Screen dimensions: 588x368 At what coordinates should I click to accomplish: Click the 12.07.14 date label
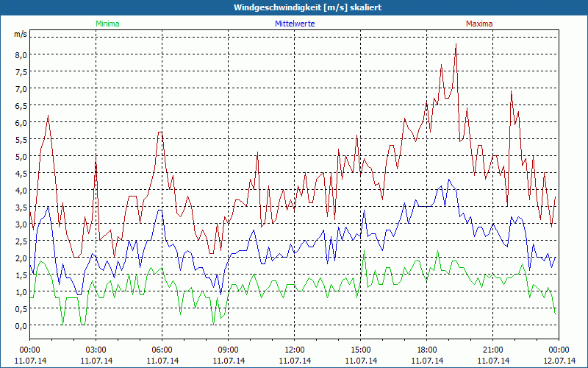[x=559, y=361]
